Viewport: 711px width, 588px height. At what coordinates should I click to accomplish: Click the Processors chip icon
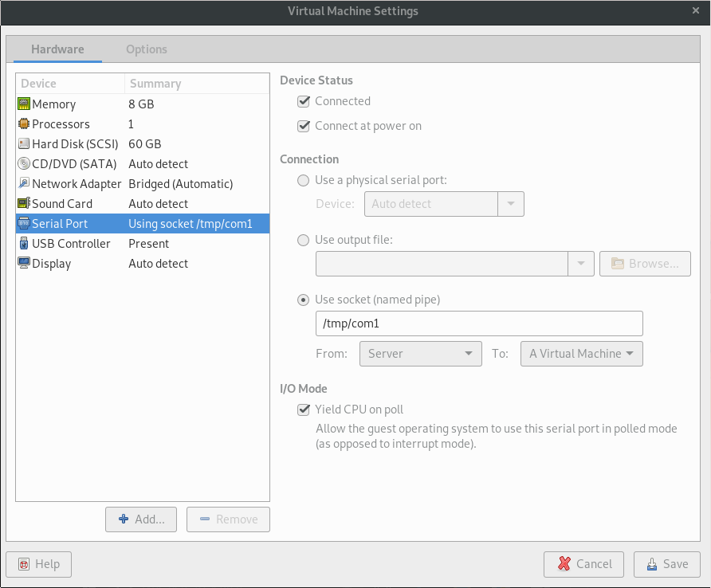[24, 124]
